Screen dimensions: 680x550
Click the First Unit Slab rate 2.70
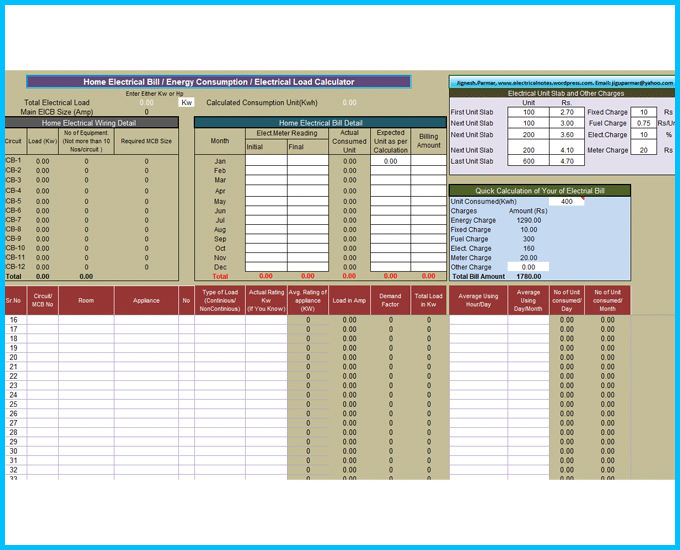[567, 112]
